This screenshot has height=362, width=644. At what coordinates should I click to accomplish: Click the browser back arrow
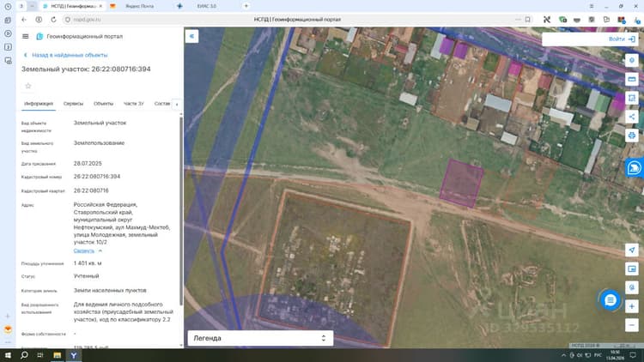[x=24, y=19]
